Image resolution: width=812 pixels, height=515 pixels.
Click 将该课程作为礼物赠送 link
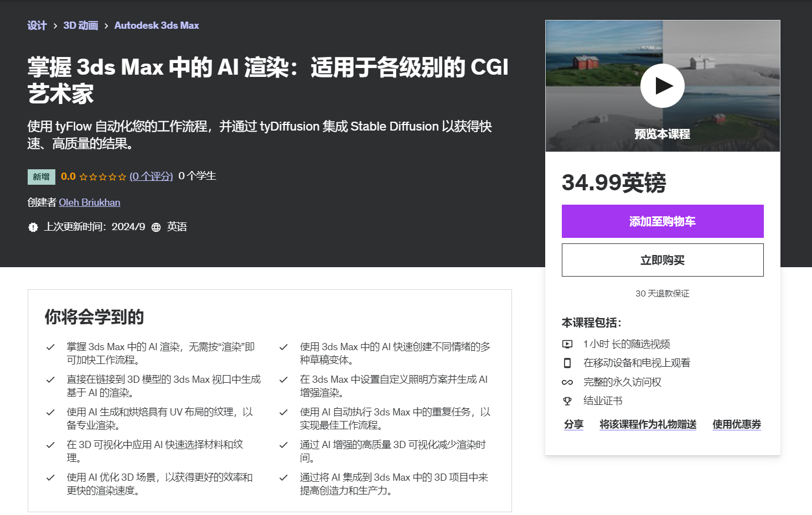pos(648,424)
